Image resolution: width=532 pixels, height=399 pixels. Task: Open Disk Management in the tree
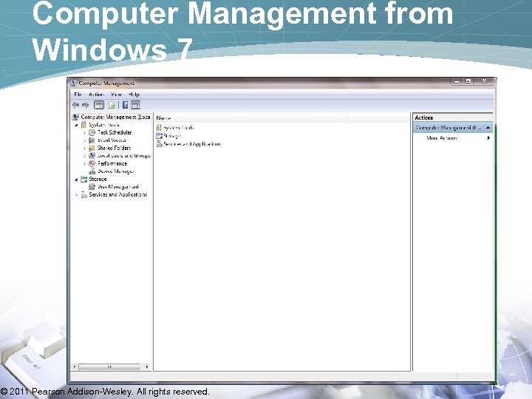point(118,187)
